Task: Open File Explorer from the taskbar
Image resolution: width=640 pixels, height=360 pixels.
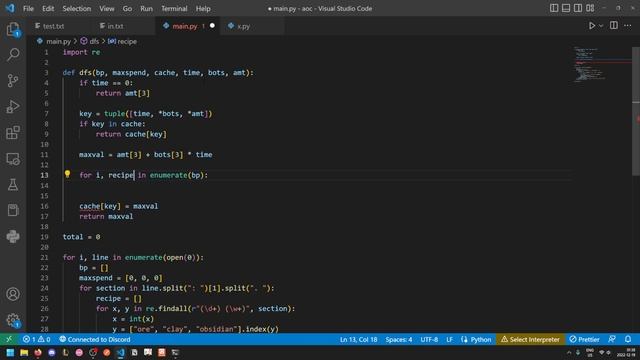Action: 24,353
